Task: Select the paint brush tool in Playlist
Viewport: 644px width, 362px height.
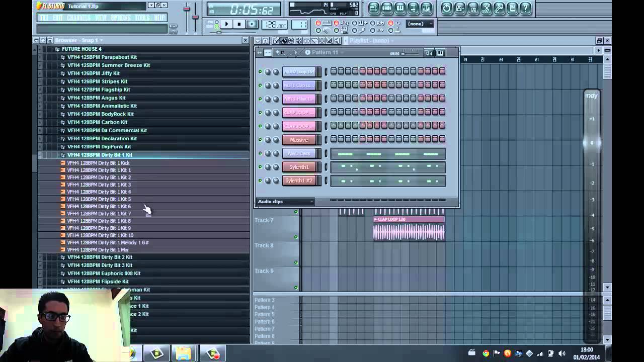Action: pyautogui.click(x=284, y=41)
